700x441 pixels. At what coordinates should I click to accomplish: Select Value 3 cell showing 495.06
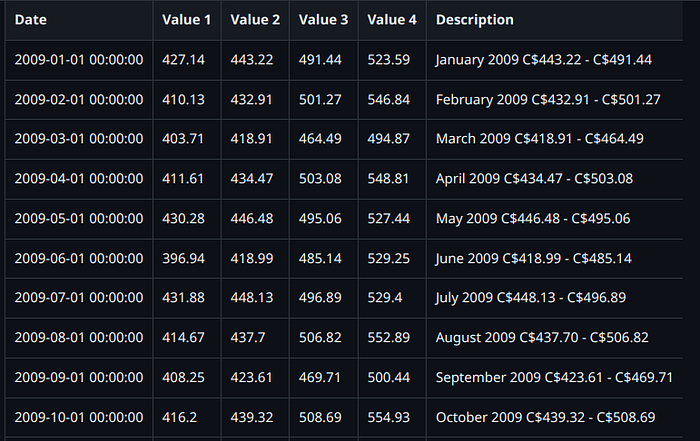click(x=320, y=218)
